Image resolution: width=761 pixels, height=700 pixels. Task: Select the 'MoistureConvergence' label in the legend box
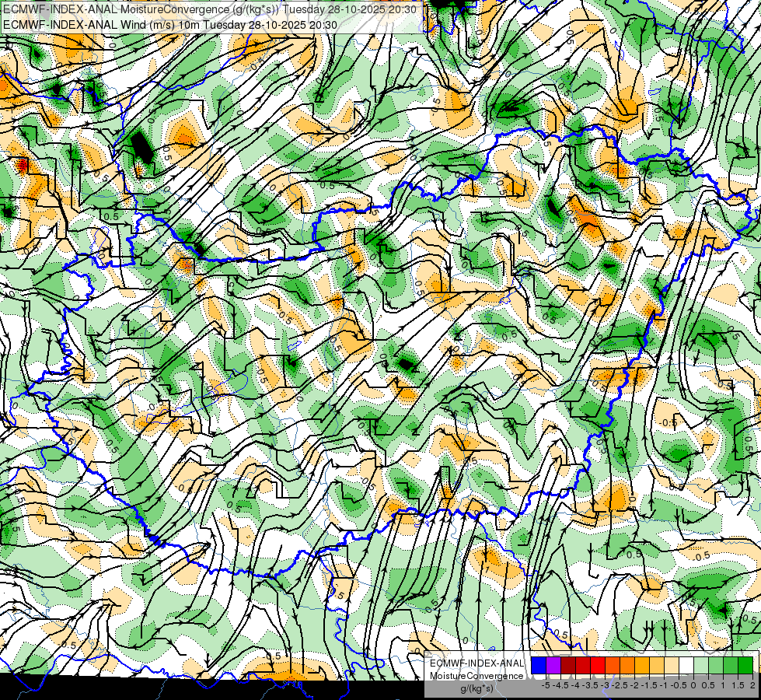(476, 676)
